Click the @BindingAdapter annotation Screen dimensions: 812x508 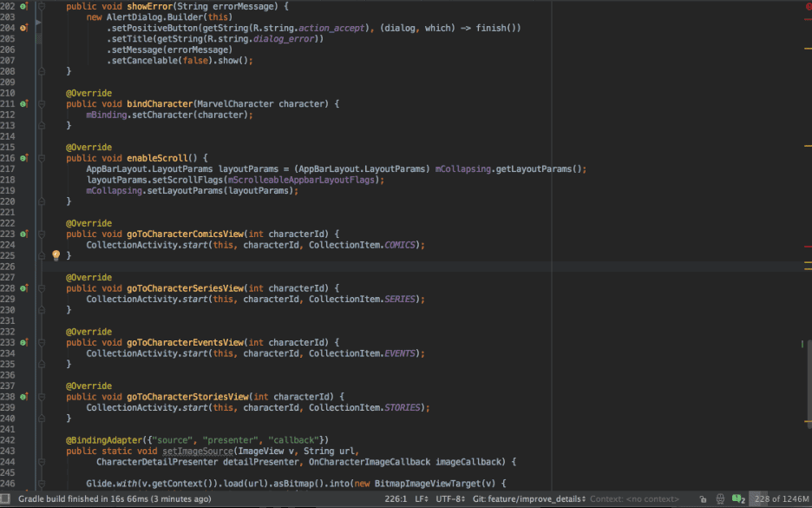click(102, 440)
